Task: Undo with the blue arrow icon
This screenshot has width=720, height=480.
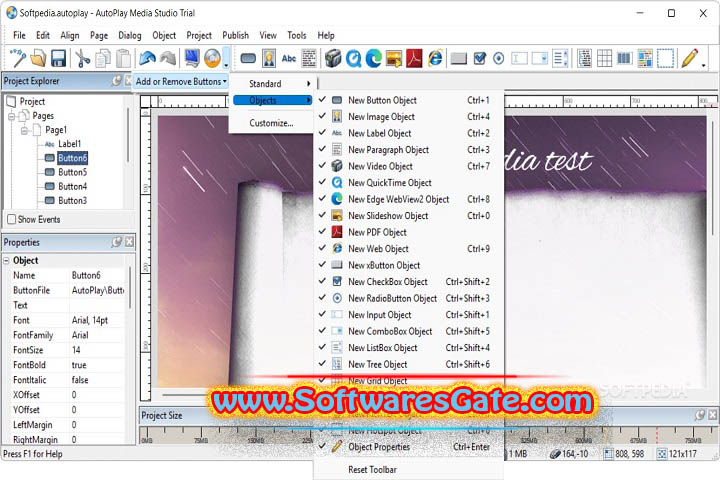Action: pos(147,58)
